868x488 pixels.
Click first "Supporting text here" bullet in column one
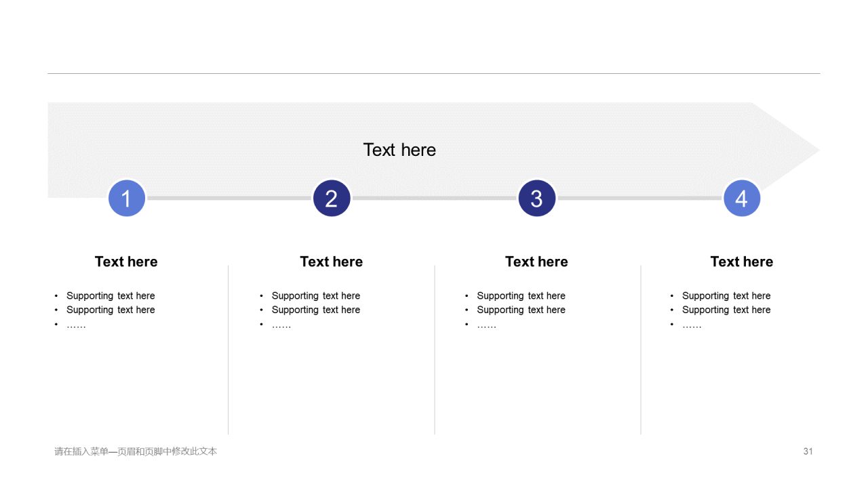pos(111,296)
